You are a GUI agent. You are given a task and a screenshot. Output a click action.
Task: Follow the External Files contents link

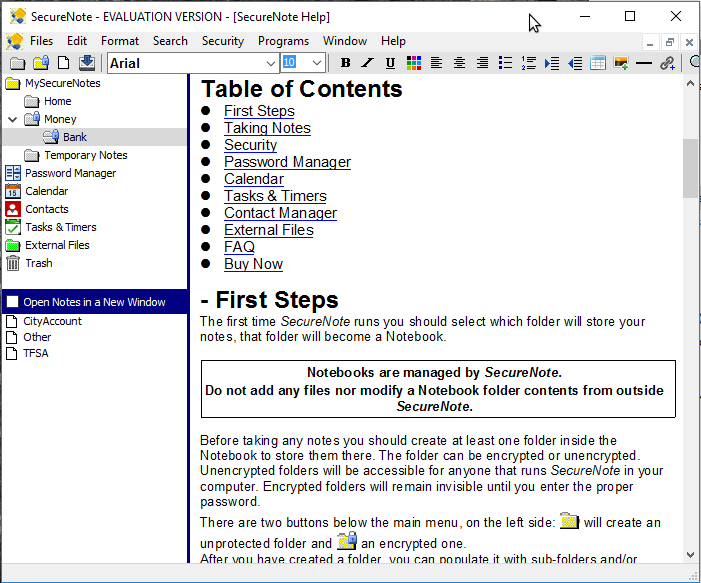(x=269, y=230)
